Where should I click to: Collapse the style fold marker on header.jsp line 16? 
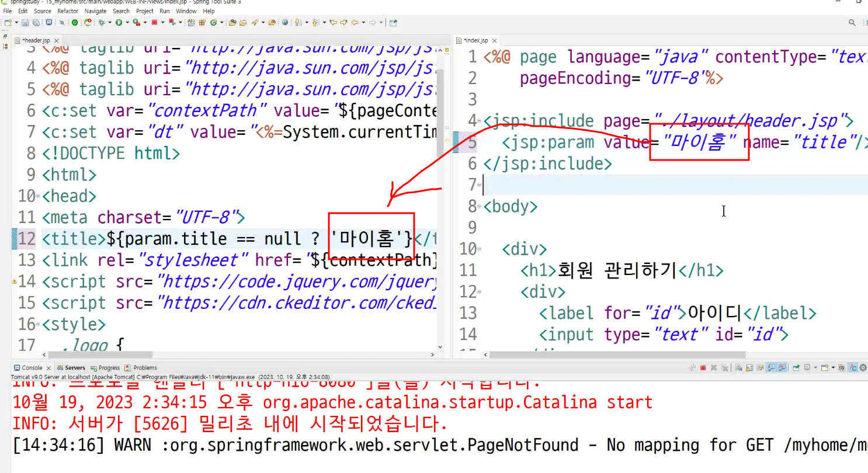click(x=38, y=325)
